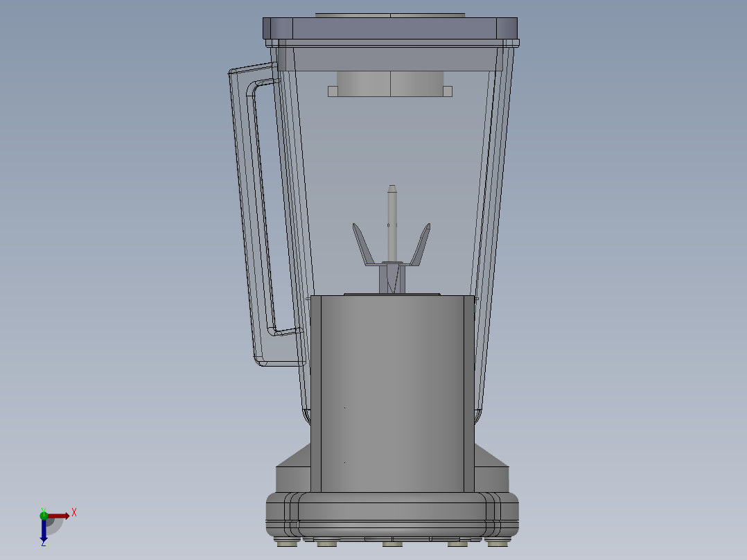Click the red X axis arrow of the triad
Viewport: 747px width, 560px height.
pyautogui.click(x=58, y=516)
